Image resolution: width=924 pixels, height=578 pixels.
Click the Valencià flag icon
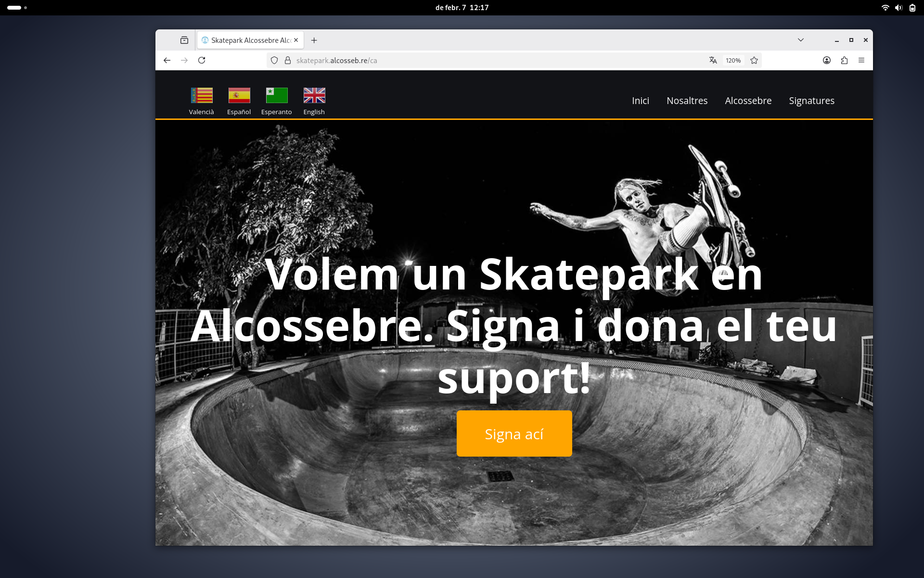pos(201,95)
